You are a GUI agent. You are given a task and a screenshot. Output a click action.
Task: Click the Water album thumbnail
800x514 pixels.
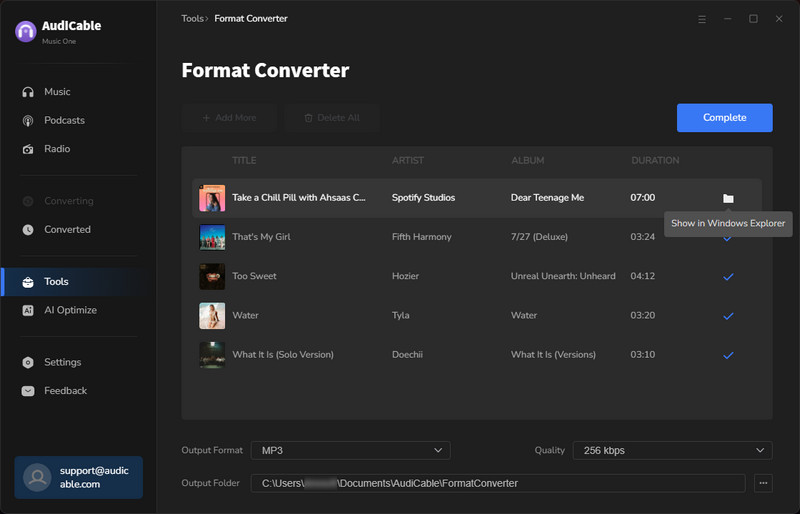tap(212, 316)
